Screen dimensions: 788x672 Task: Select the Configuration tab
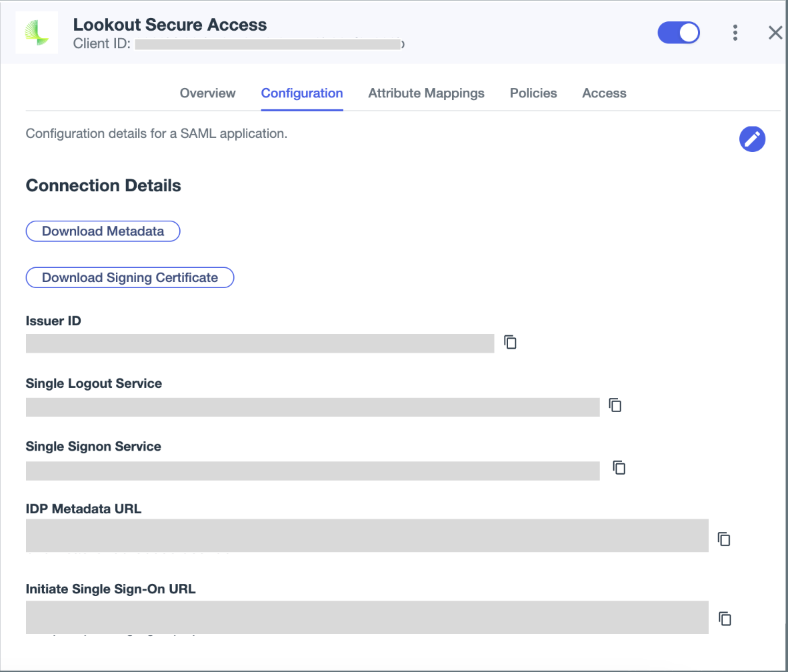tap(302, 93)
